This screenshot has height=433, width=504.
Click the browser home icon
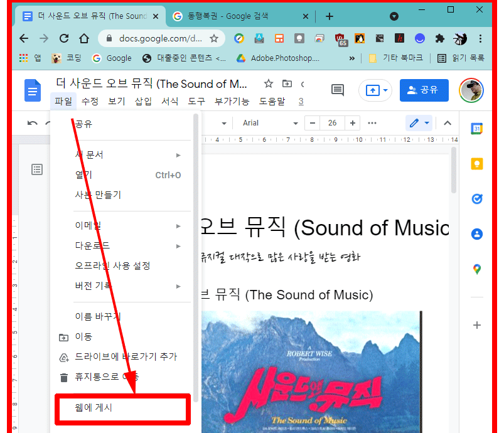[84, 38]
